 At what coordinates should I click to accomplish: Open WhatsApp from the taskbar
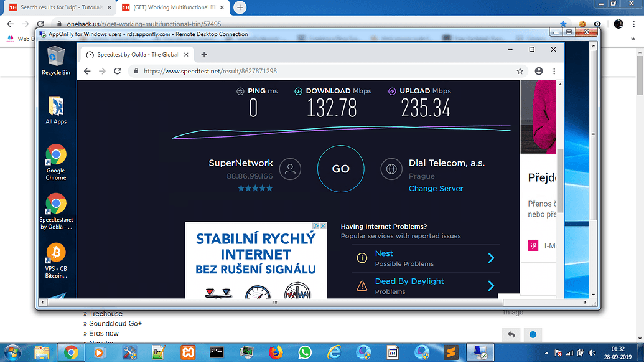305,352
